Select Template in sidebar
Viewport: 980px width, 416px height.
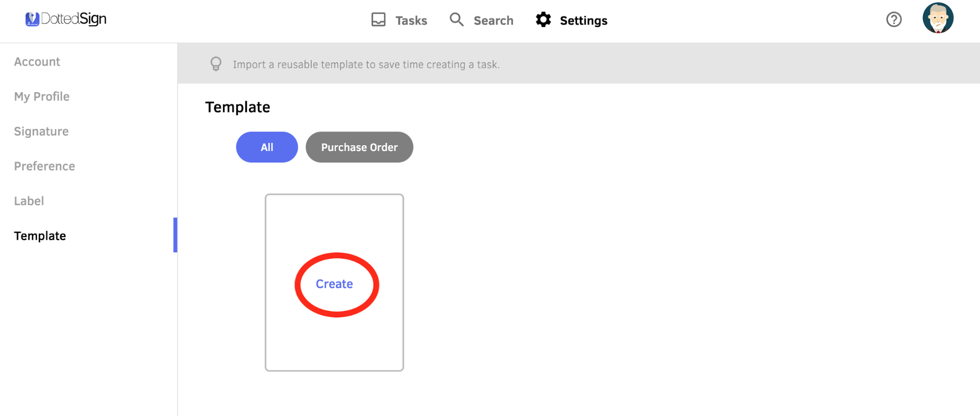40,236
